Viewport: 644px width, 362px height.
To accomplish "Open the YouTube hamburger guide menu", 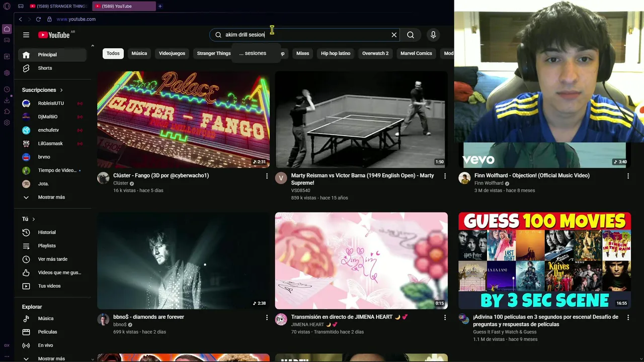I will pos(26,35).
